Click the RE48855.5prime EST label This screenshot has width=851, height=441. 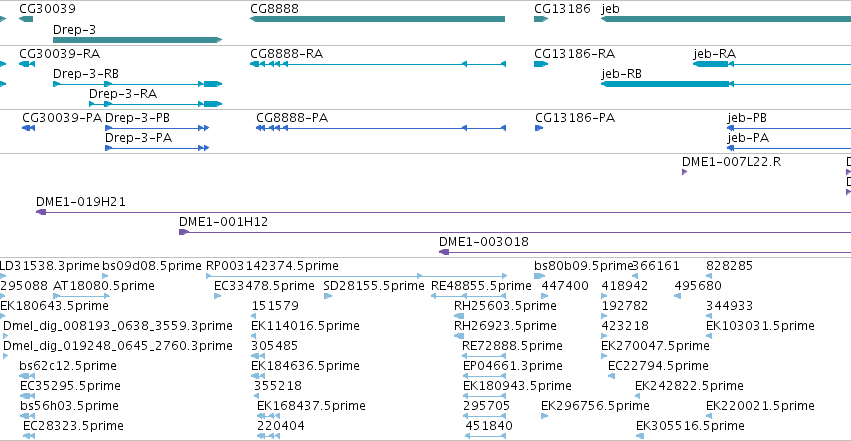coord(481,286)
